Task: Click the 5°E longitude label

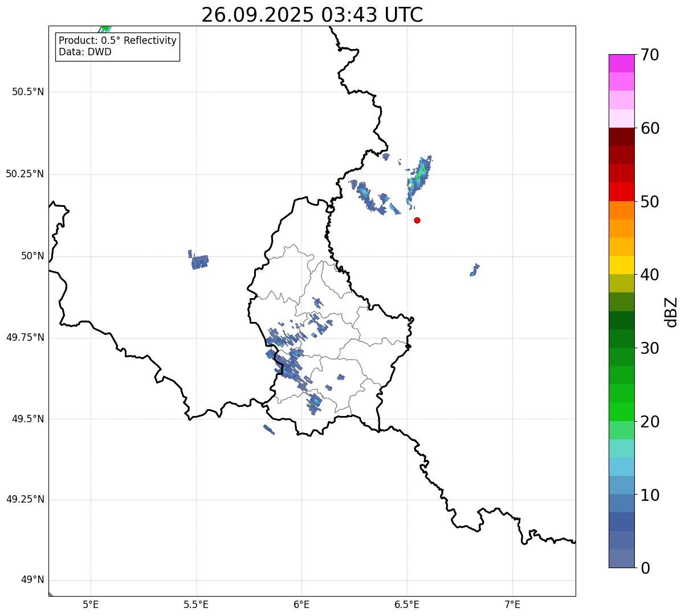Action: 91,604
